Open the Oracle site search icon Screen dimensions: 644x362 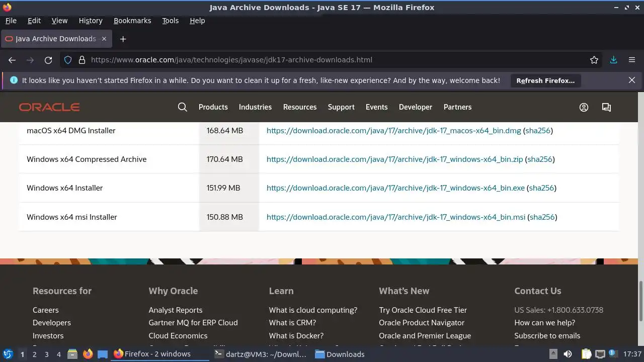click(x=183, y=107)
